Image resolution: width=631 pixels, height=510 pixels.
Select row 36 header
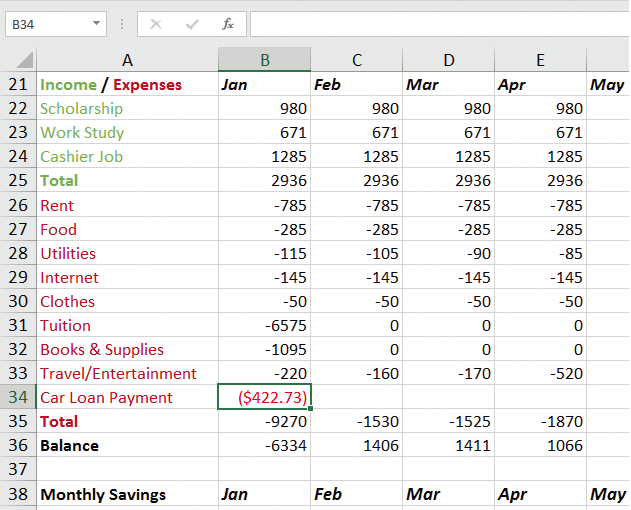(x=18, y=445)
